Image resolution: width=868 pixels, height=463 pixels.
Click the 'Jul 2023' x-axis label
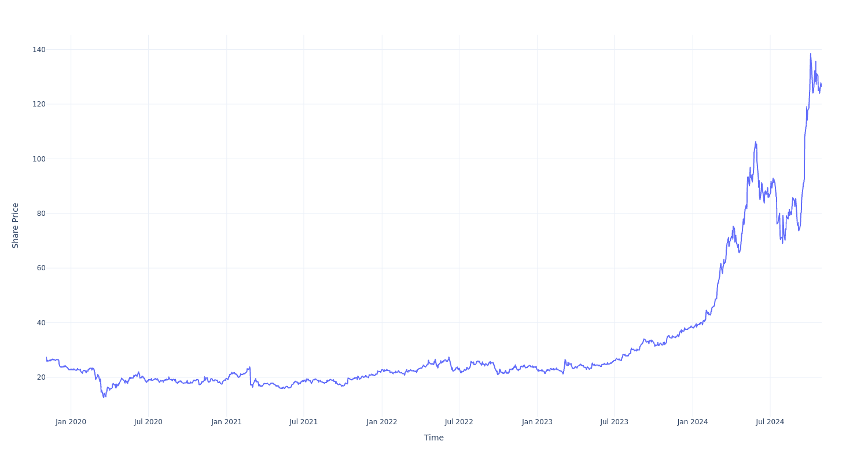(614, 422)
